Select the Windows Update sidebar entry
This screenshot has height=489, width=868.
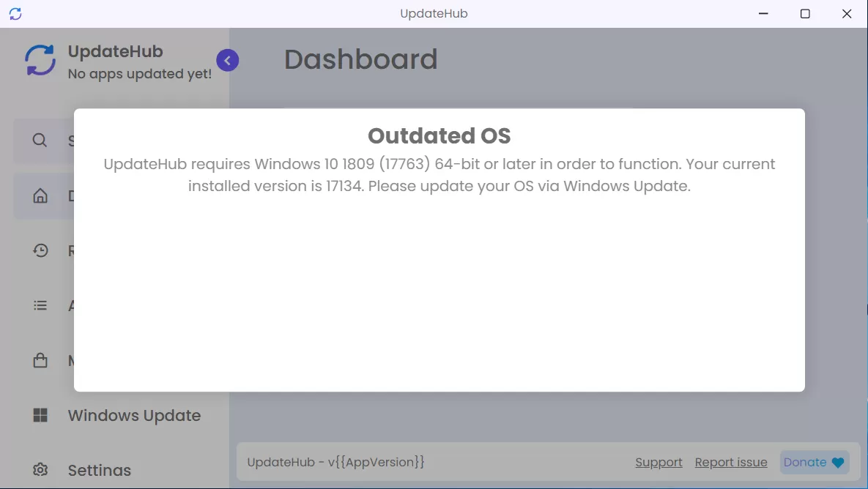[x=134, y=415]
